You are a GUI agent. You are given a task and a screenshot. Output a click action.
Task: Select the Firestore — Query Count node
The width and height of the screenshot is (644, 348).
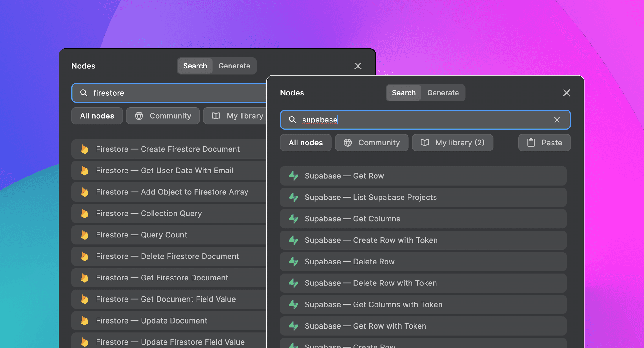pos(142,235)
